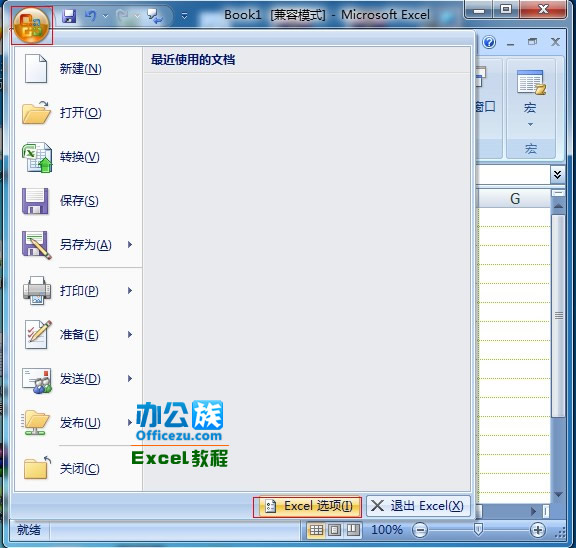Open the Undo history dropdown arrow
The width and height of the screenshot is (576, 548).
click(106, 16)
